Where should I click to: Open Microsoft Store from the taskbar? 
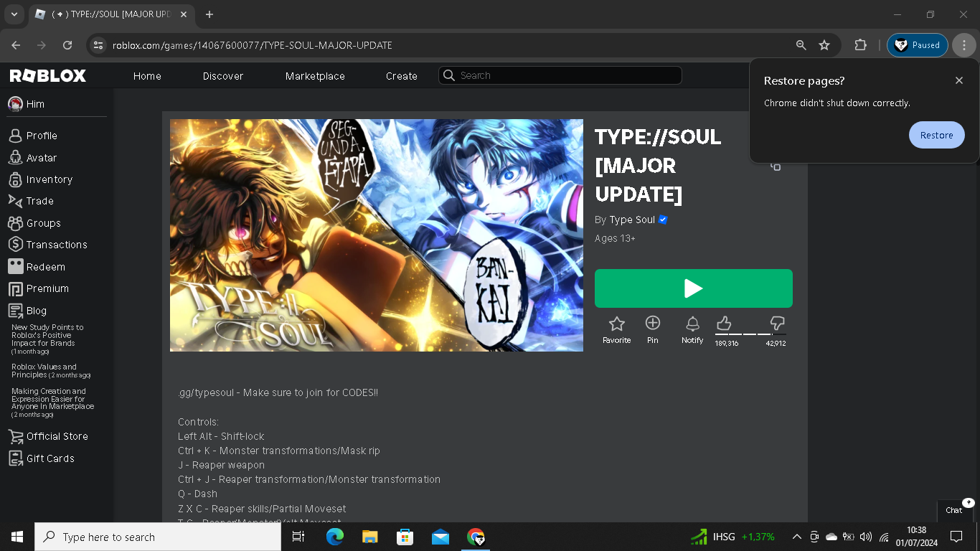pyautogui.click(x=405, y=537)
